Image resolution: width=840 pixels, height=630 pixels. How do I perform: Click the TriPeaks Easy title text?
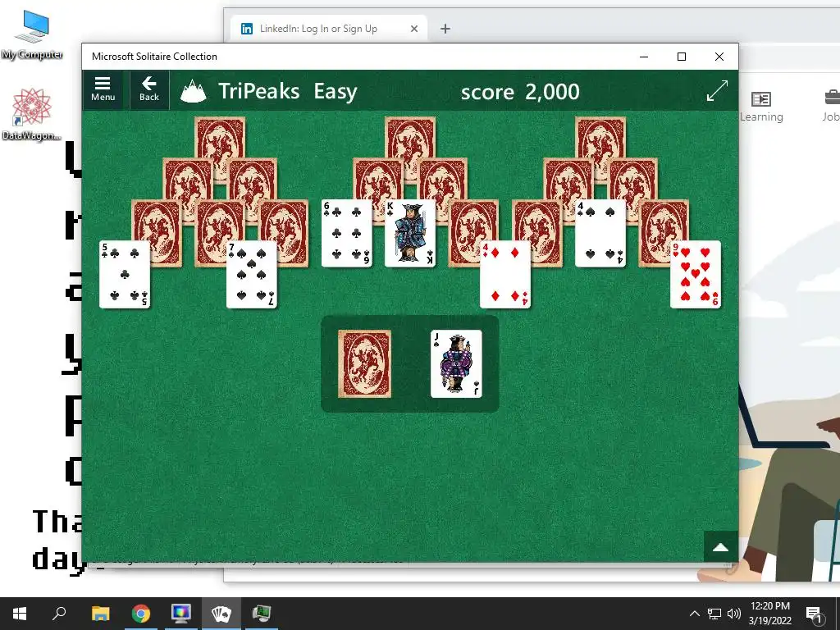click(x=288, y=91)
